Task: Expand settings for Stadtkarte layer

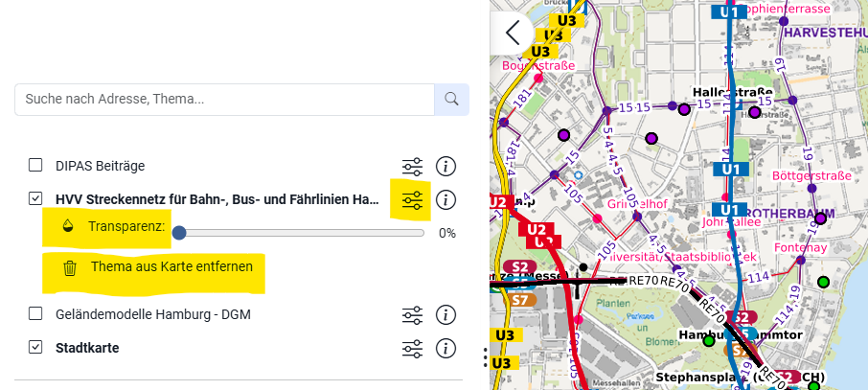Action: coord(412,349)
